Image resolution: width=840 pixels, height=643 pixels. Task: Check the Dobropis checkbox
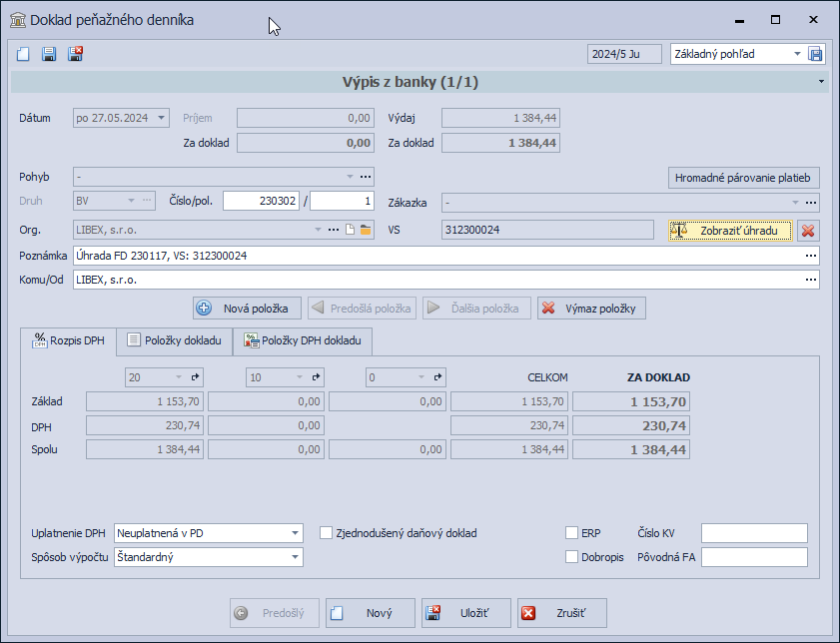click(572, 557)
